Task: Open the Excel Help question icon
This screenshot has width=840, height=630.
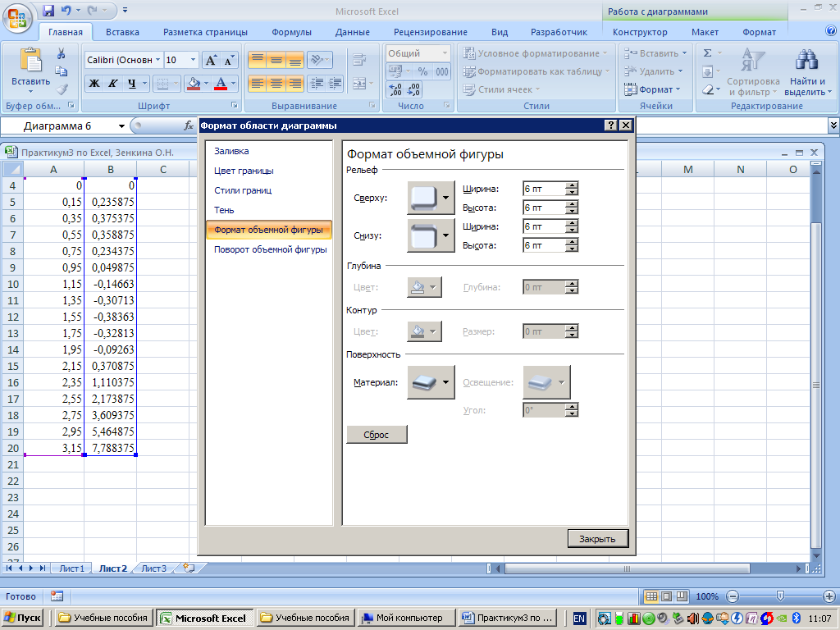Action: pos(831,31)
